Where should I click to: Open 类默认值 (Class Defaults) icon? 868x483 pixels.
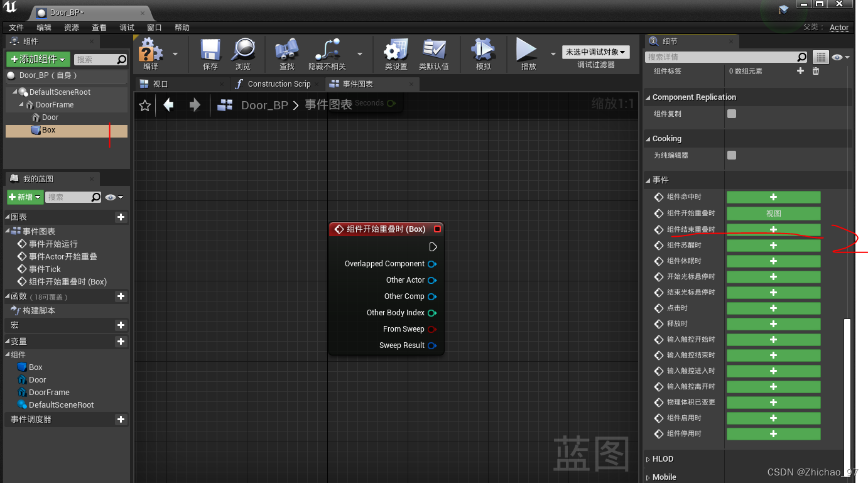(434, 50)
